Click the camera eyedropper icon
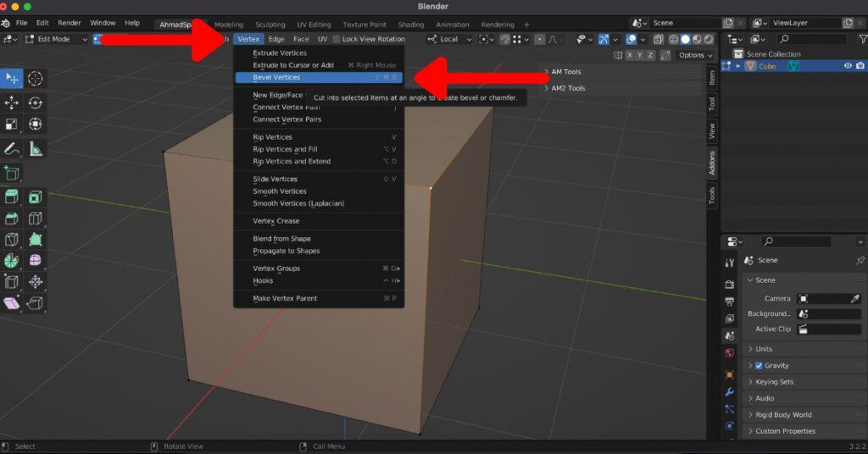 (x=855, y=298)
